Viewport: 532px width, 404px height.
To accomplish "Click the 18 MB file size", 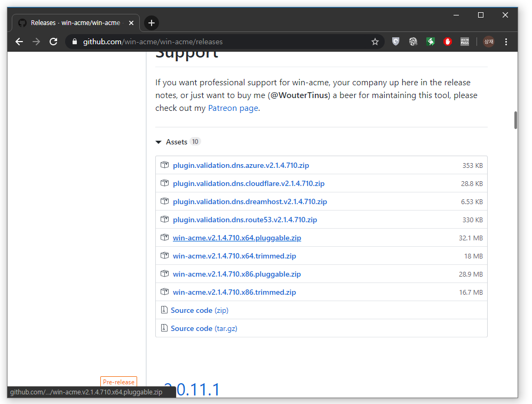I will tap(474, 256).
